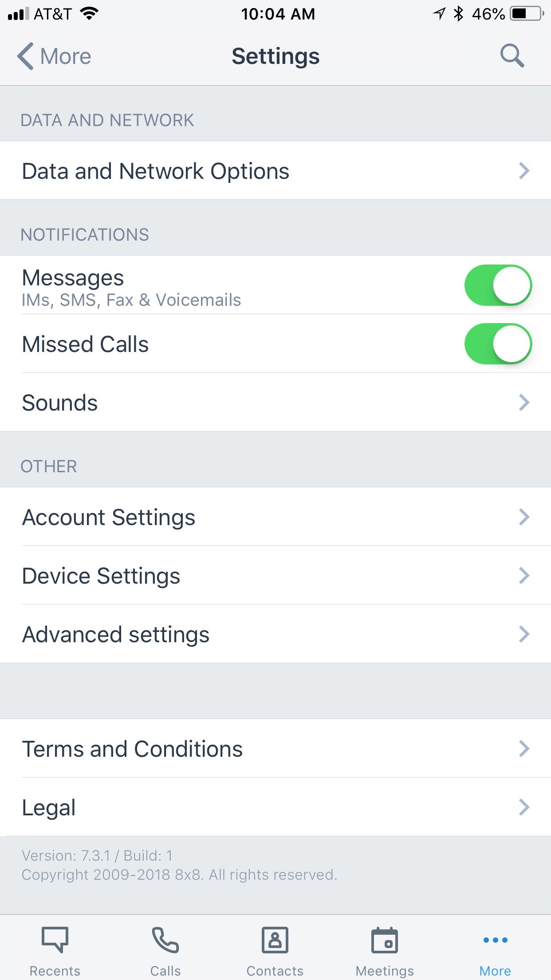This screenshot has height=980, width=551.
Task: Open the Legal page
Action: point(275,807)
